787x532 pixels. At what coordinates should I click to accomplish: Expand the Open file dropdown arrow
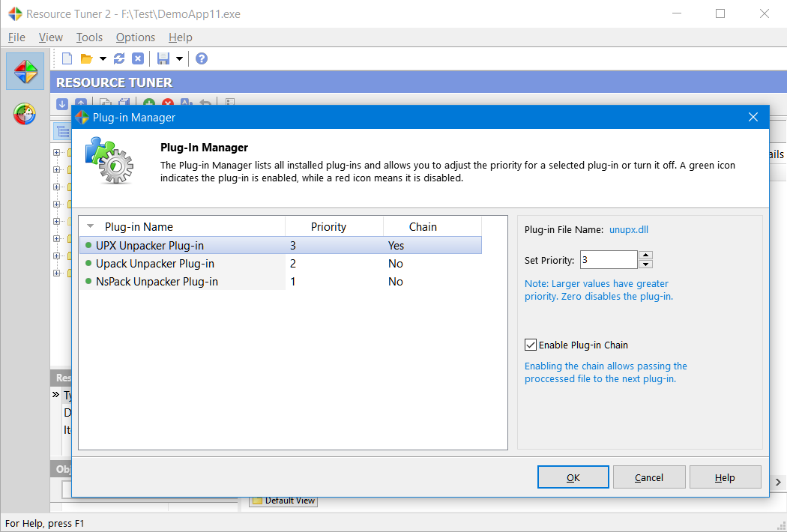click(103, 58)
